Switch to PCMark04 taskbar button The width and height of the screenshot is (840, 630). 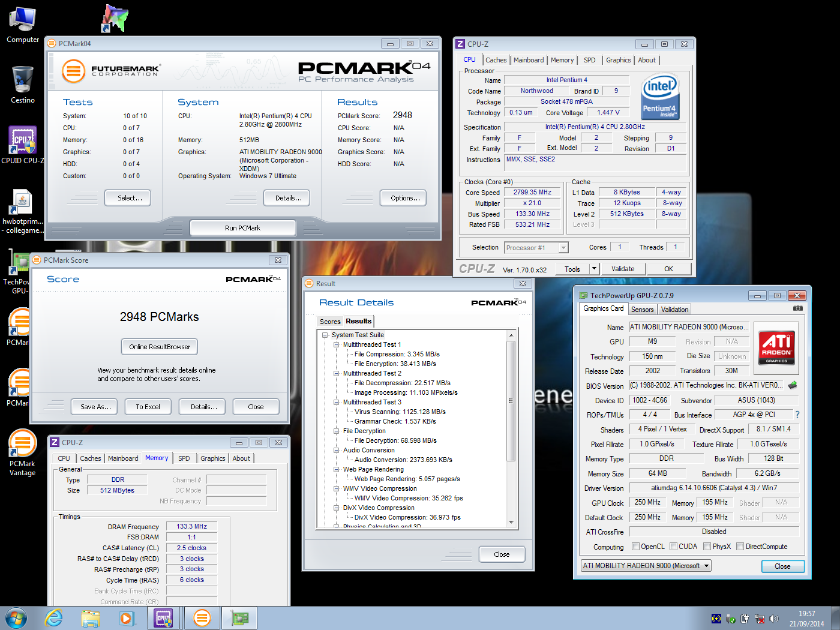(202, 618)
